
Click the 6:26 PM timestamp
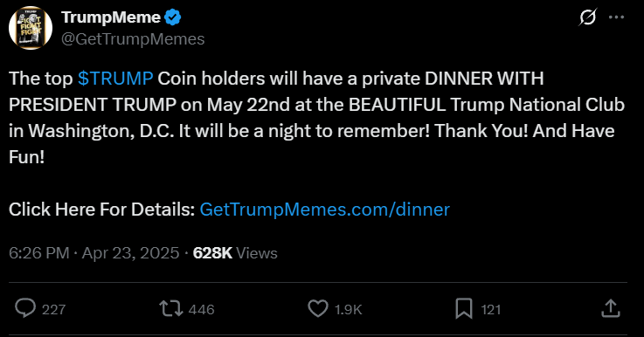click(x=39, y=253)
